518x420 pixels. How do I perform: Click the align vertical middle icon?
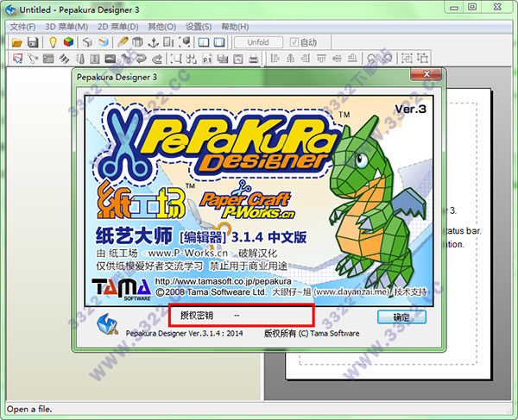tap(337, 59)
